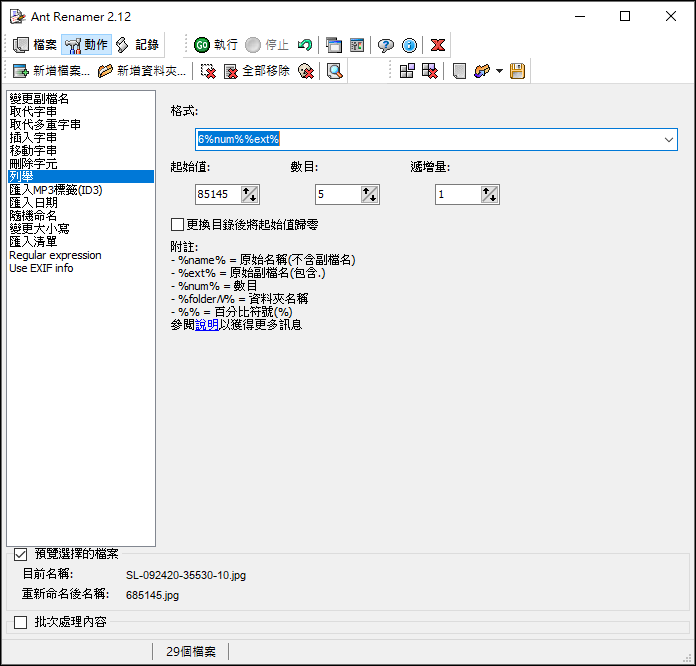Click 新增資料夾 add folder button

(142, 71)
